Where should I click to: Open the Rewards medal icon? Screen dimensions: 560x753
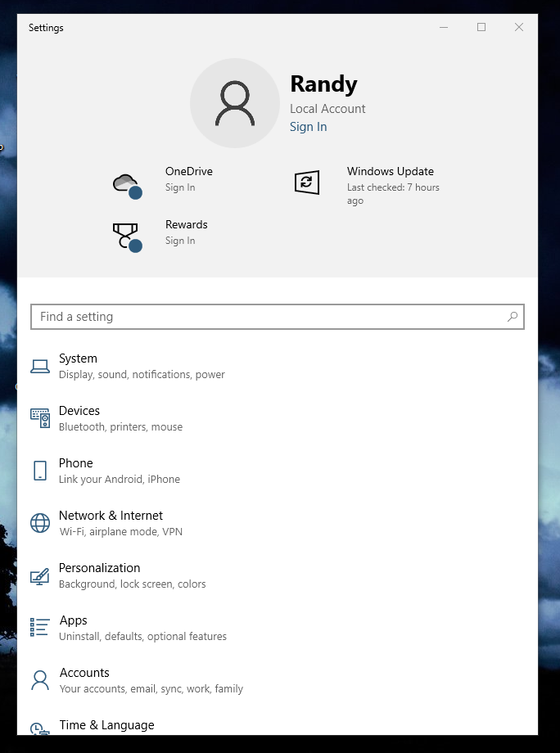click(x=127, y=237)
